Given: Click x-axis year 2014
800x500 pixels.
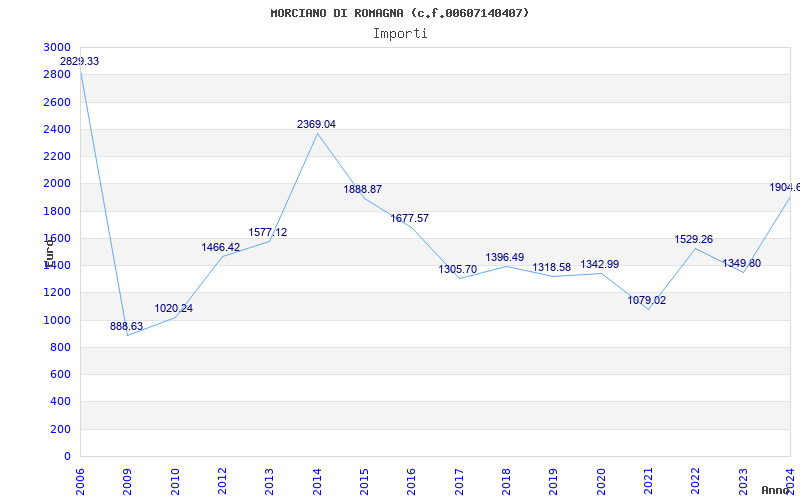Looking at the screenshot, I should click(316, 482).
